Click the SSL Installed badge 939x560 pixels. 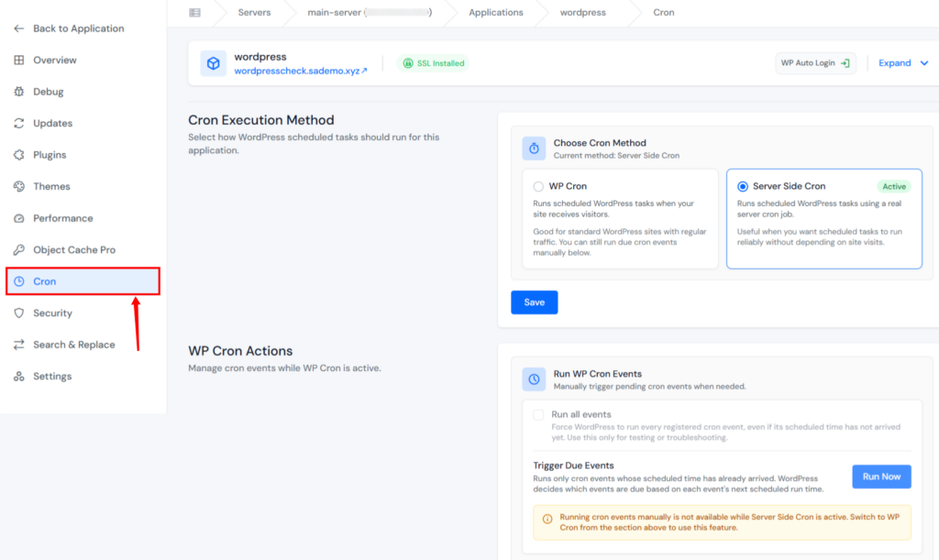pos(433,63)
